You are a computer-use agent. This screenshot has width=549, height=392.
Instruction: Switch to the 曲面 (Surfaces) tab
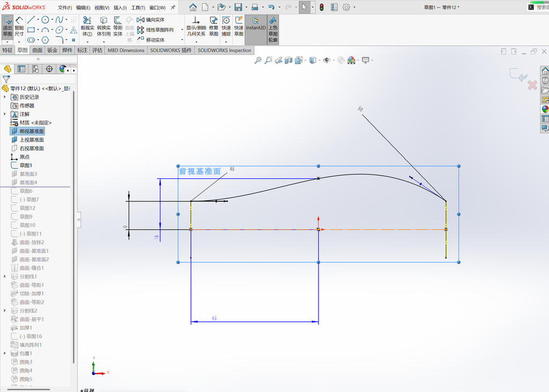(x=38, y=50)
